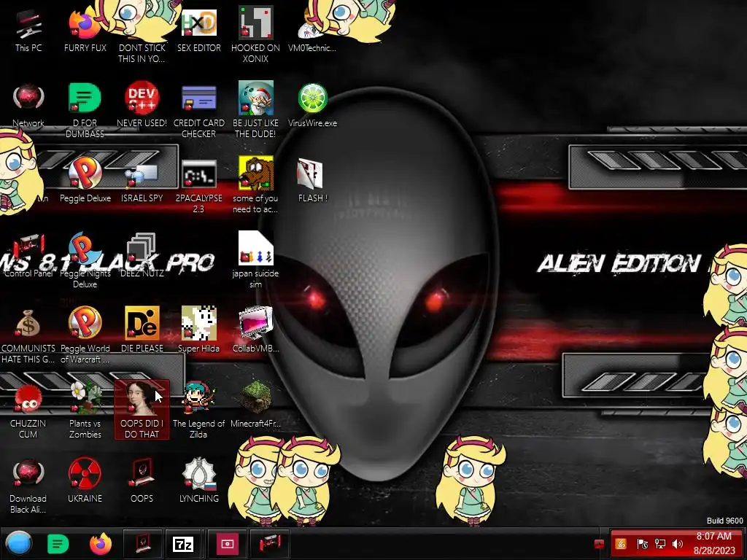This screenshot has height=560, width=747.
Task: Click the FLASH ! desktop icon
Action: click(x=312, y=180)
